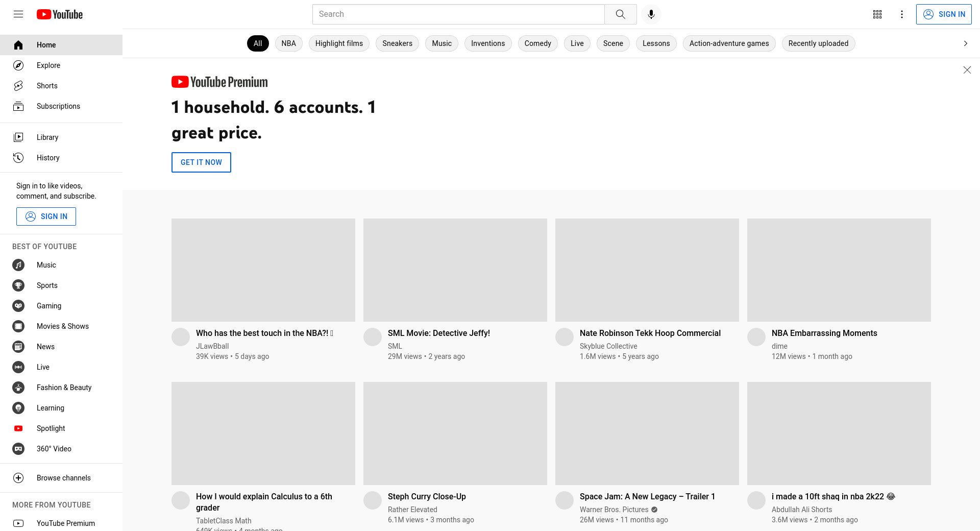This screenshot has width=980, height=531.
Task: Visit JLawBball channel name
Action: [212, 346]
